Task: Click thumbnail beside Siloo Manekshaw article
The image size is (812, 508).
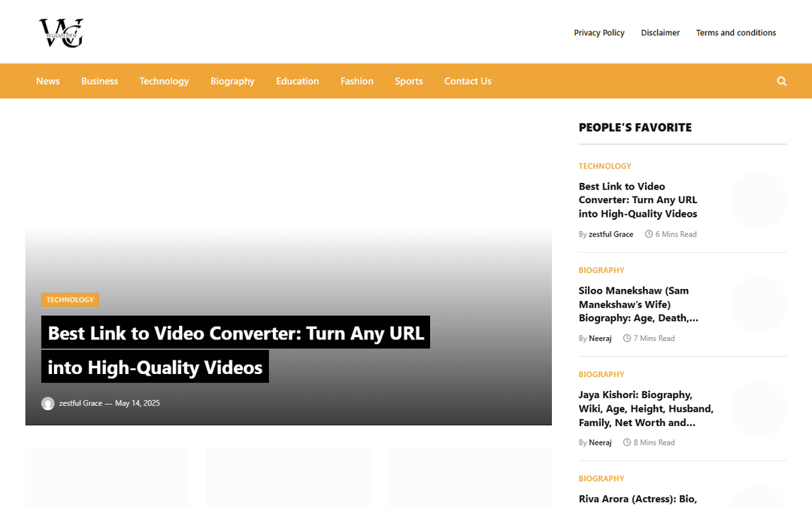Action: [x=758, y=305]
